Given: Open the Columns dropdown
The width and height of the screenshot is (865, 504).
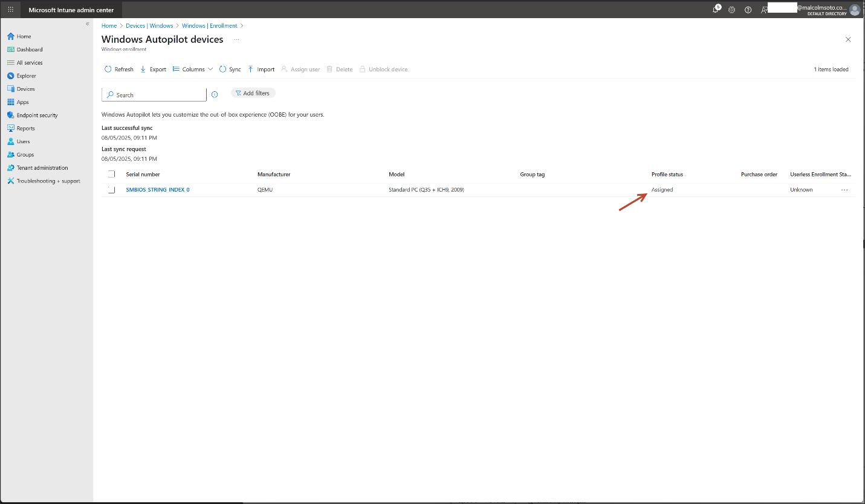Looking at the screenshot, I should click(x=193, y=69).
